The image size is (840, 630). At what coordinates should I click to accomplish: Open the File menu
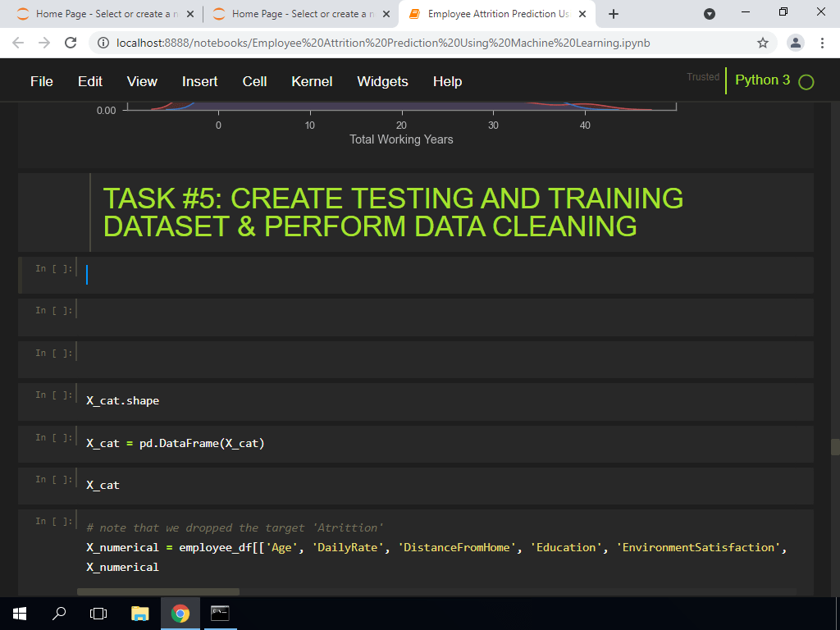point(41,81)
